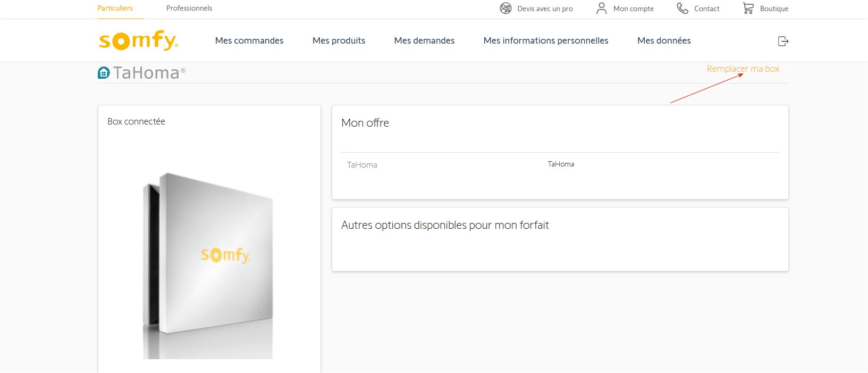Click Autres options disponibles pour mon forfait
The width and height of the screenshot is (868, 373).
pyautogui.click(x=445, y=225)
